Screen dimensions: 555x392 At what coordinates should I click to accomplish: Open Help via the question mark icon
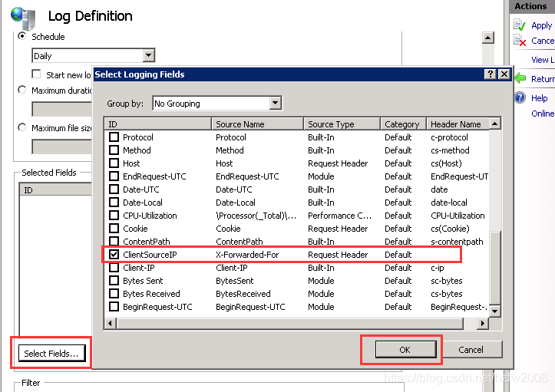[520, 97]
